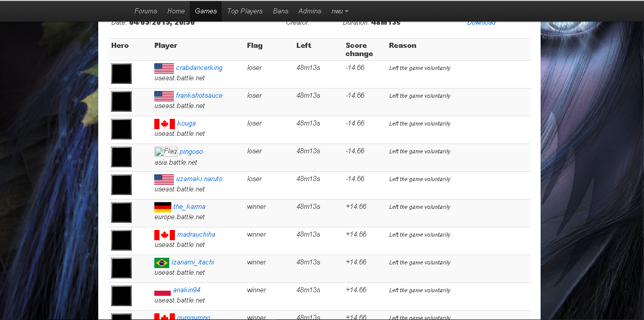The image size is (644, 320).
Task: Click winner flag in anakin94 row
Action: click(256, 290)
